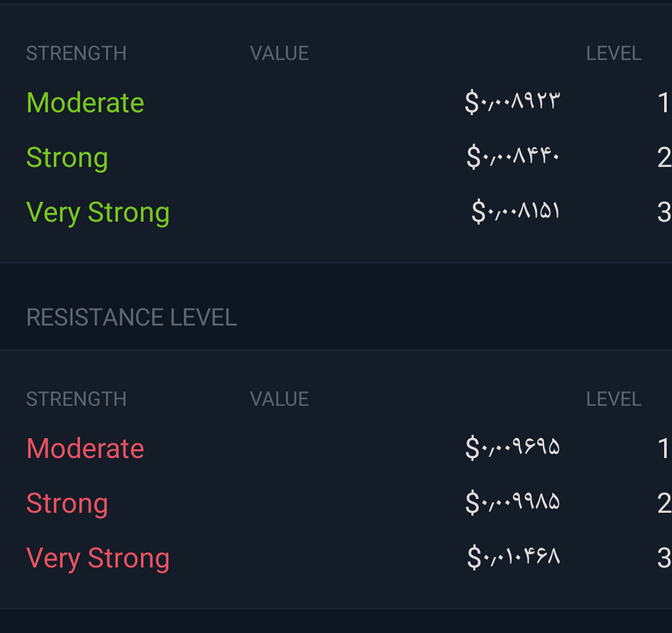The image size is (672, 633).
Task: Select the green Very Strong support label
Action: click(x=98, y=213)
